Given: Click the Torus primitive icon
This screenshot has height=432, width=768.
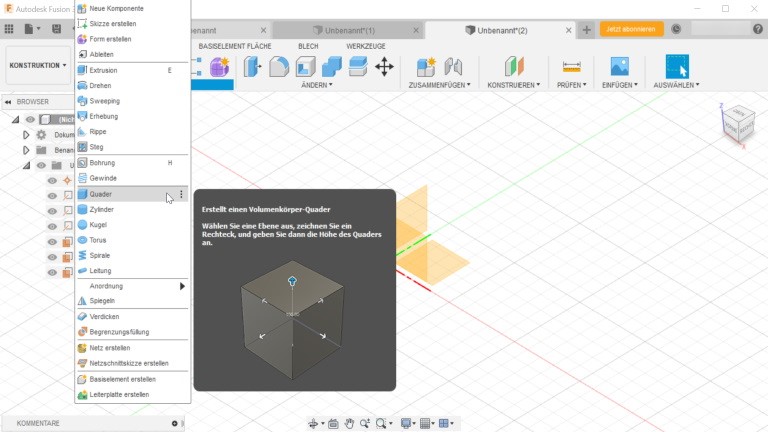Looking at the screenshot, I should [x=83, y=240].
